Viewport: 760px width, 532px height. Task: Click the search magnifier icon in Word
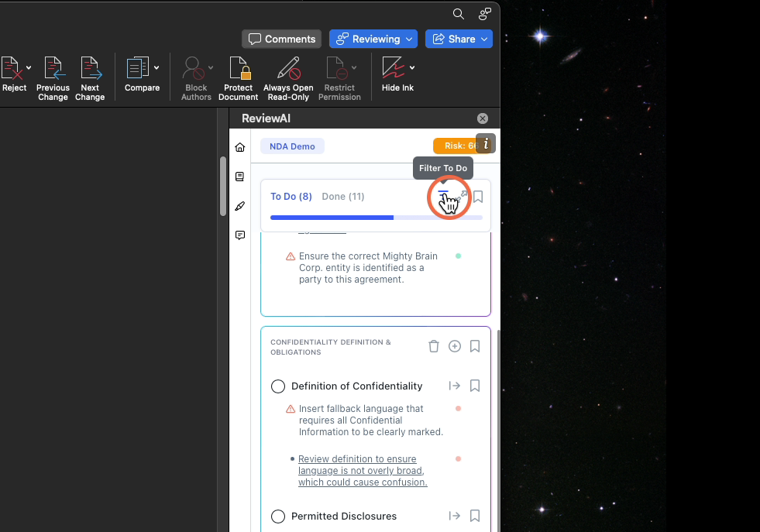pos(458,14)
